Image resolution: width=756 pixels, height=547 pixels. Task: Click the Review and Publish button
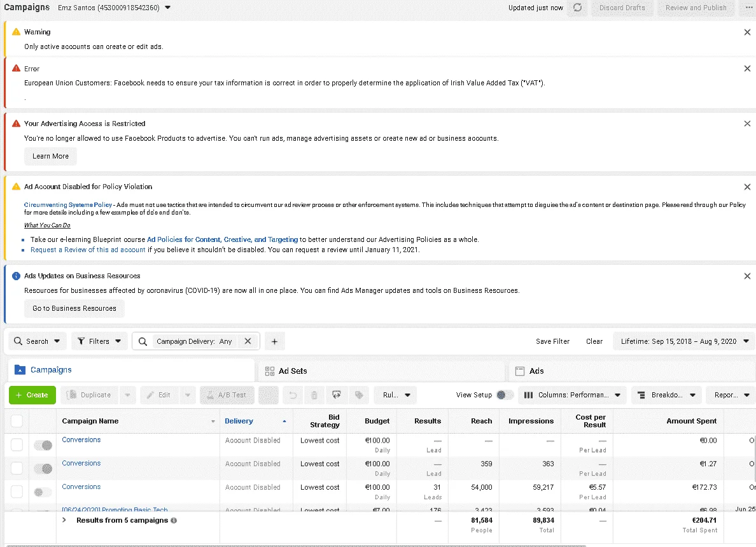click(696, 8)
